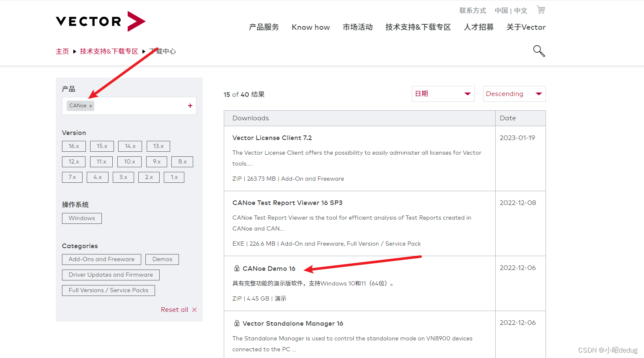Click 'ZIP | 4.45 GB | 演示' details
The width and height of the screenshot is (644, 358).
[x=259, y=298]
